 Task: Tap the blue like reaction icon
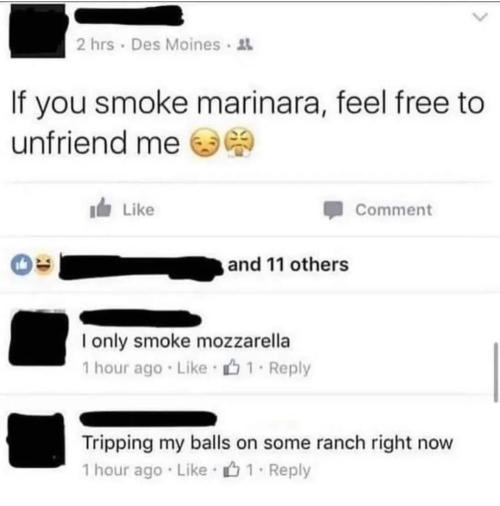tap(22, 265)
